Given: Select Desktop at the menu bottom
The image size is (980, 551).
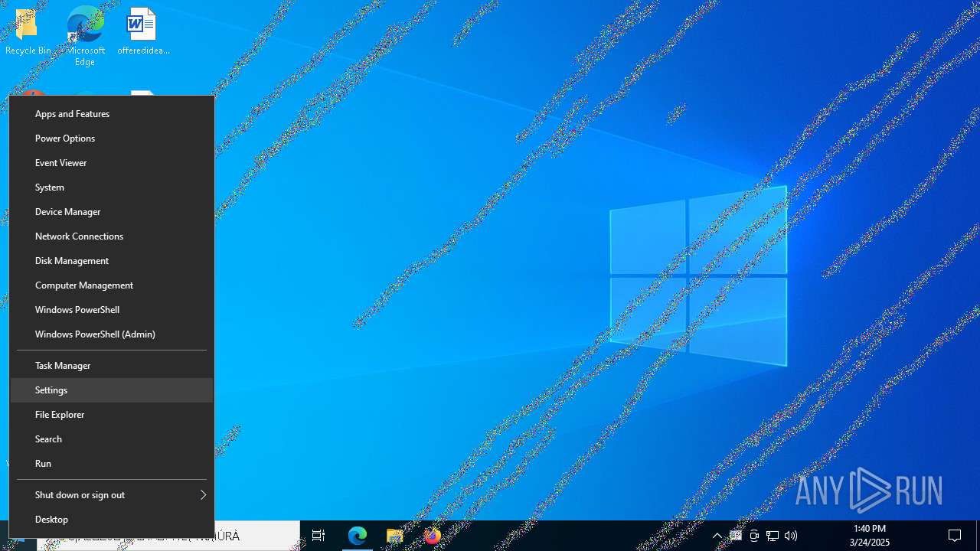Looking at the screenshot, I should tap(112, 520).
